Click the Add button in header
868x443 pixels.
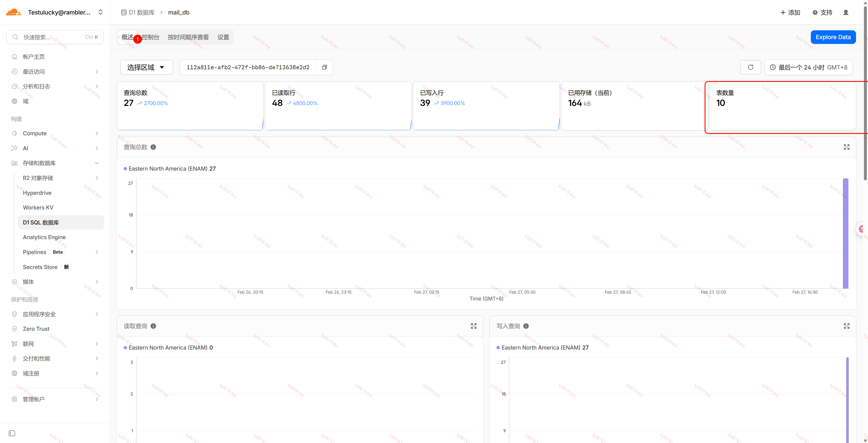[790, 12]
